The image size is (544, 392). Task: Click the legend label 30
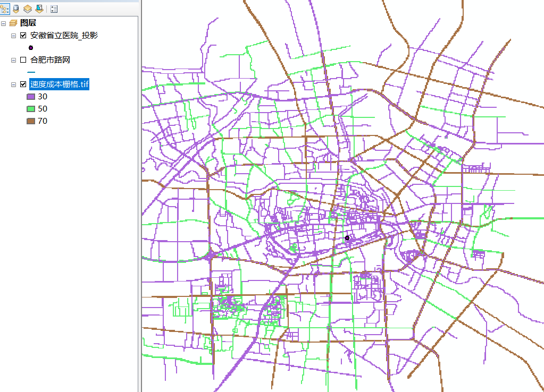[x=43, y=96]
